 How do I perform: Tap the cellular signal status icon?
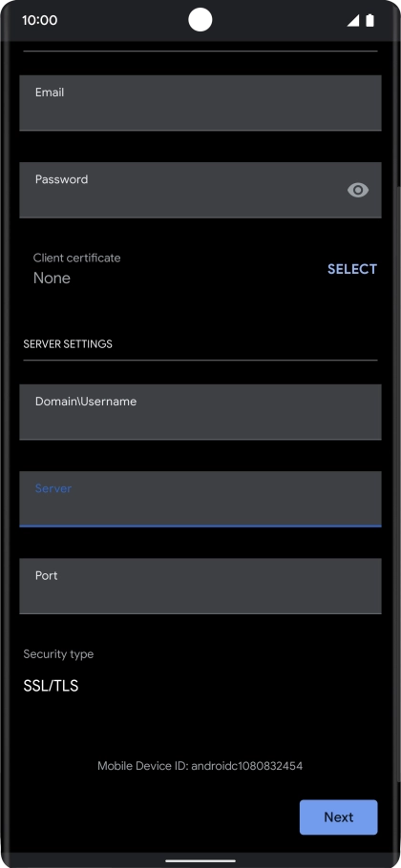[x=353, y=20]
